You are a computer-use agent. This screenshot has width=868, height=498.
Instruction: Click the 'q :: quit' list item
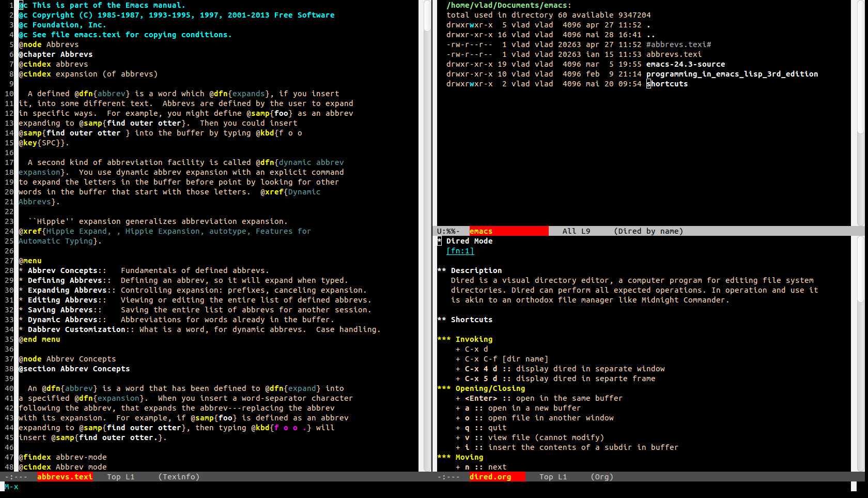[481, 428]
